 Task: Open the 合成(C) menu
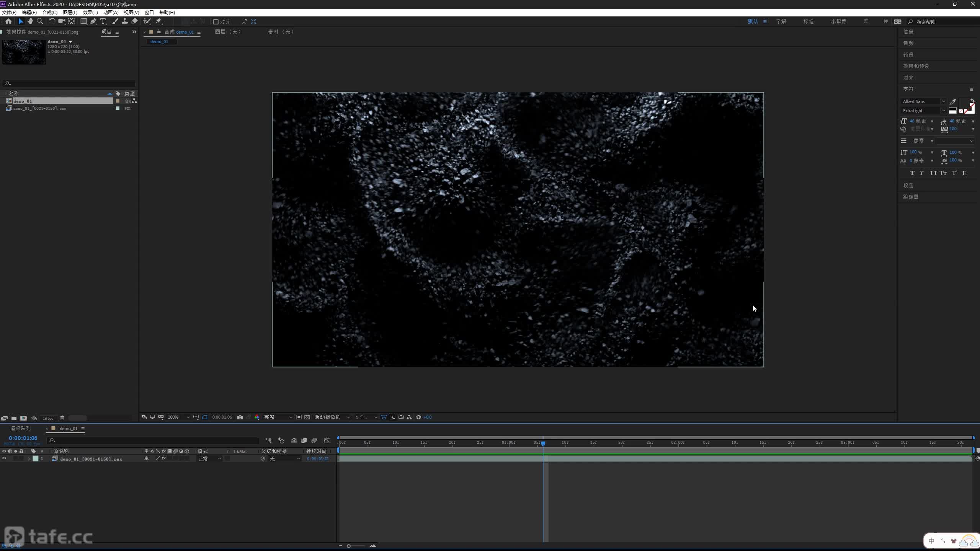50,12
